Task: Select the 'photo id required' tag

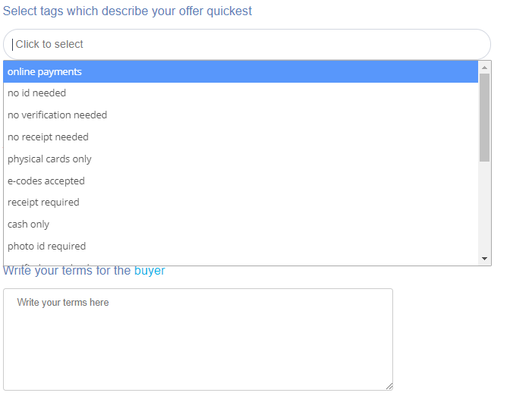Action: pos(47,247)
